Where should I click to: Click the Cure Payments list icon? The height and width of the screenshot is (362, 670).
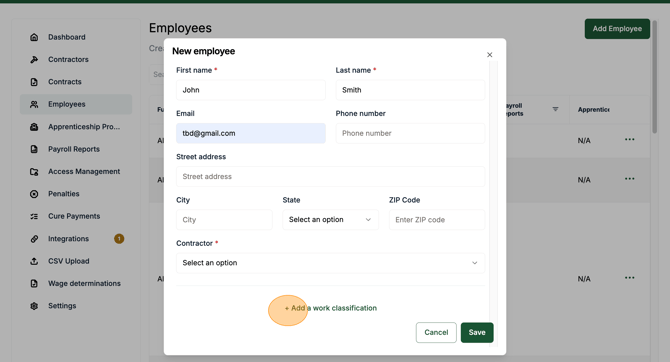[x=34, y=216]
